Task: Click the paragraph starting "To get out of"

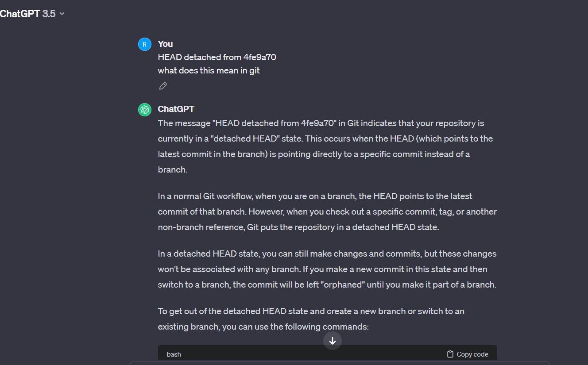Action: (311, 319)
